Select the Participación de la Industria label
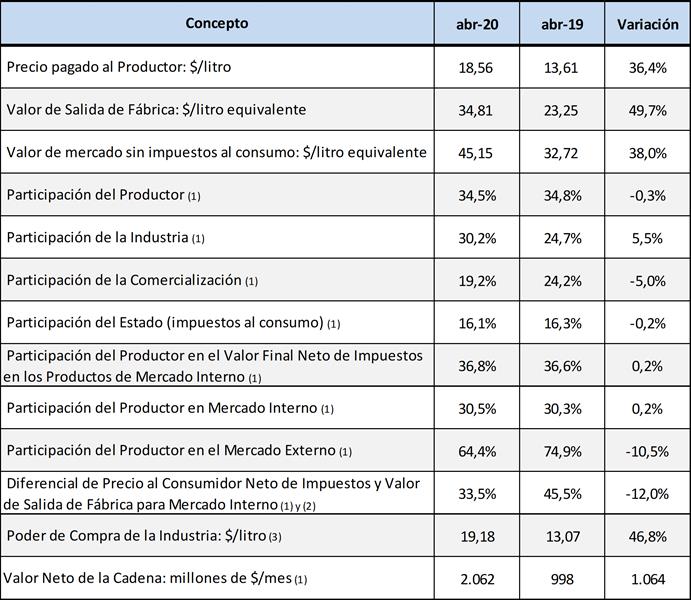Screen dimensions: 691x600 click(x=106, y=238)
